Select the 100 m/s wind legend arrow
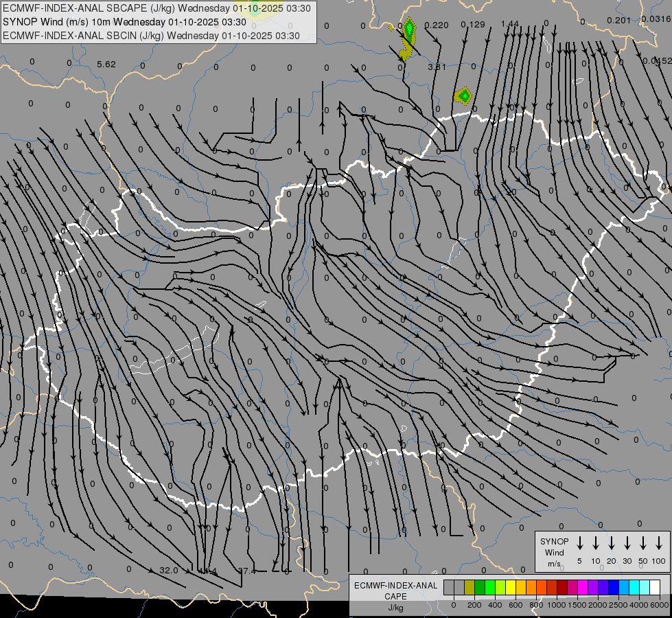The height and width of the screenshot is (618, 672). (x=659, y=543)
